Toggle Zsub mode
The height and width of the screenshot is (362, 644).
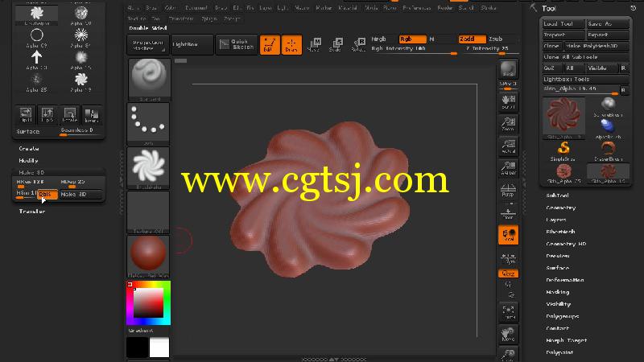pyautogui.click(x=496, y=39)
